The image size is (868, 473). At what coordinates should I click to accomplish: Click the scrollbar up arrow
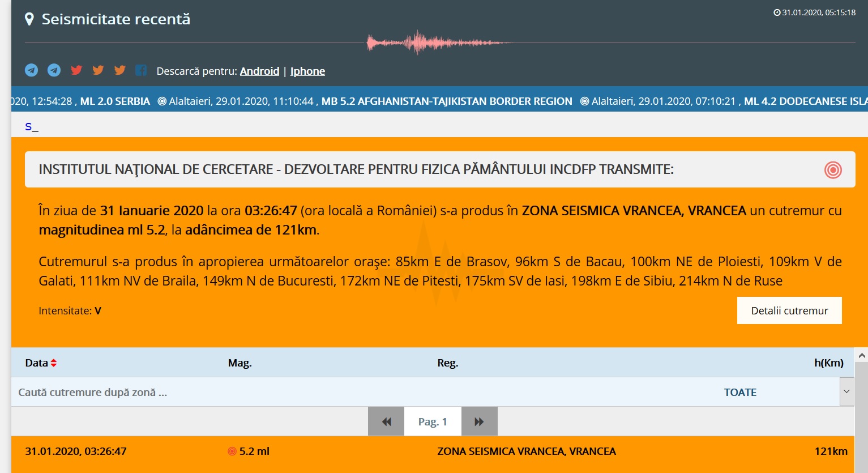[862, 356]
